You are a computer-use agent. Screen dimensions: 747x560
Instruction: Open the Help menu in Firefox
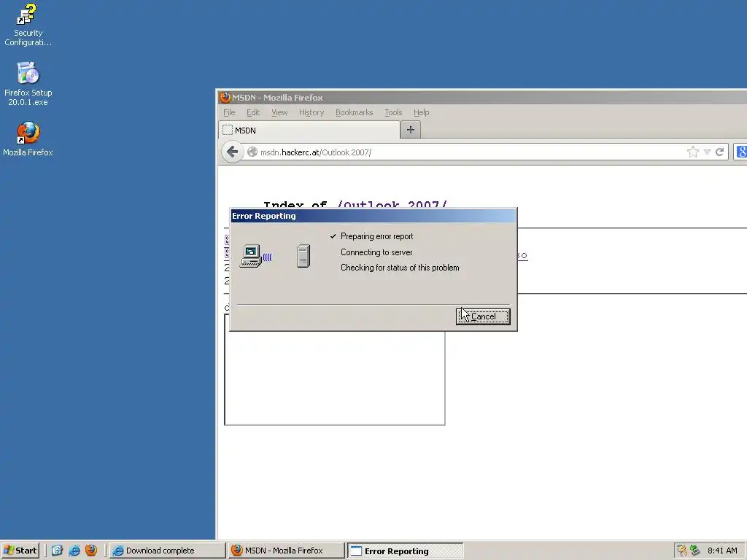pyautogui.click(x=421, y=112)
